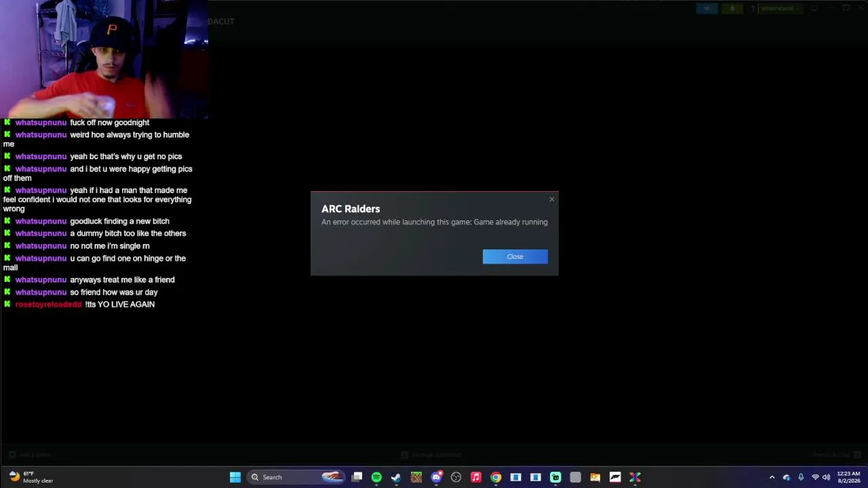Open the Windows Start menu
This screenshot has height=488, width=868.
coord(235,477)
